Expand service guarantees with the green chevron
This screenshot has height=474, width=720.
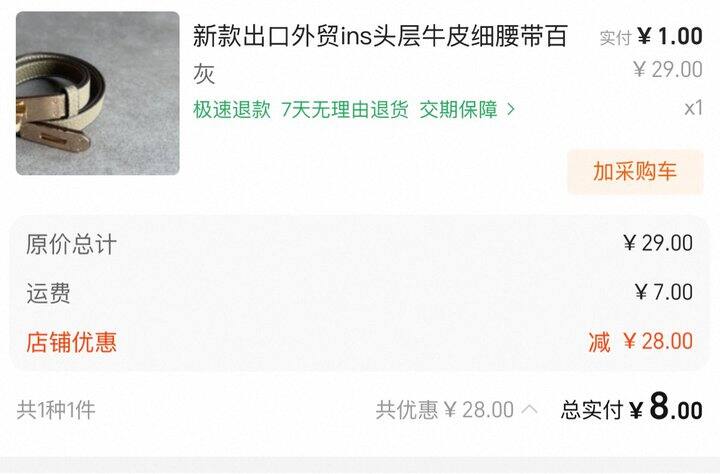[511, 109]
